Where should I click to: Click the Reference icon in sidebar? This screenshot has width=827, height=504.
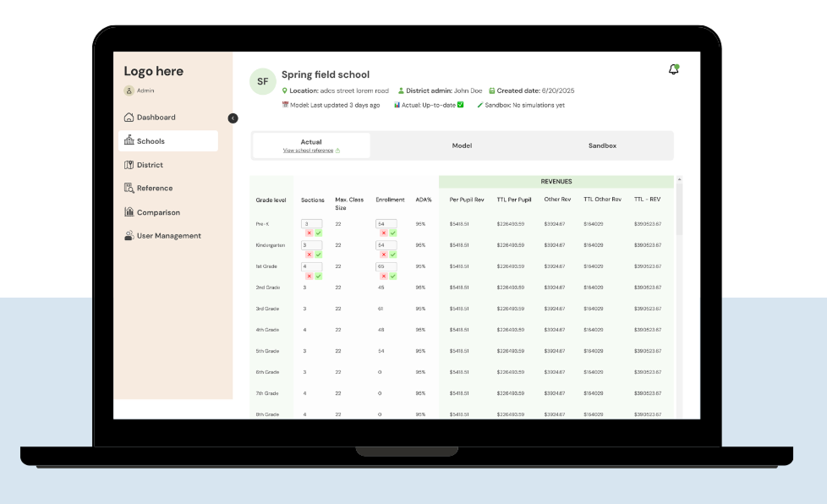click(129, 189)
